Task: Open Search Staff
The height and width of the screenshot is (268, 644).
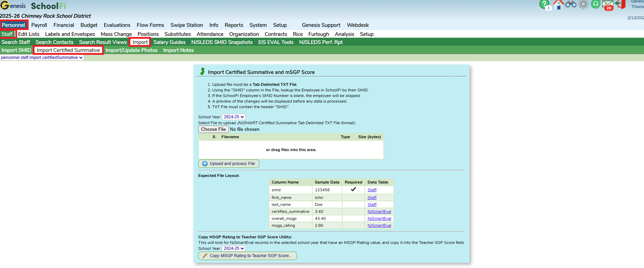Action: (16, 42)
